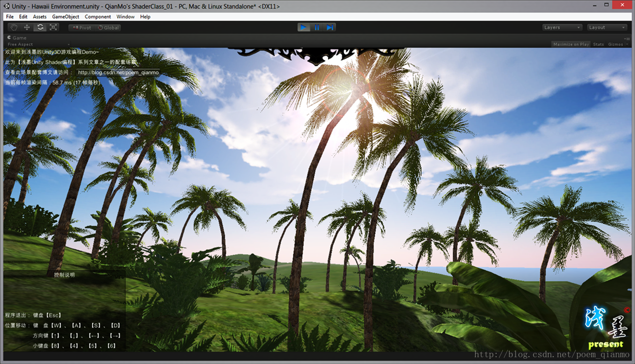Open the Assets menu
Image resolution: width=635 pixels, height=364 pixels.
tap(40, 17)
